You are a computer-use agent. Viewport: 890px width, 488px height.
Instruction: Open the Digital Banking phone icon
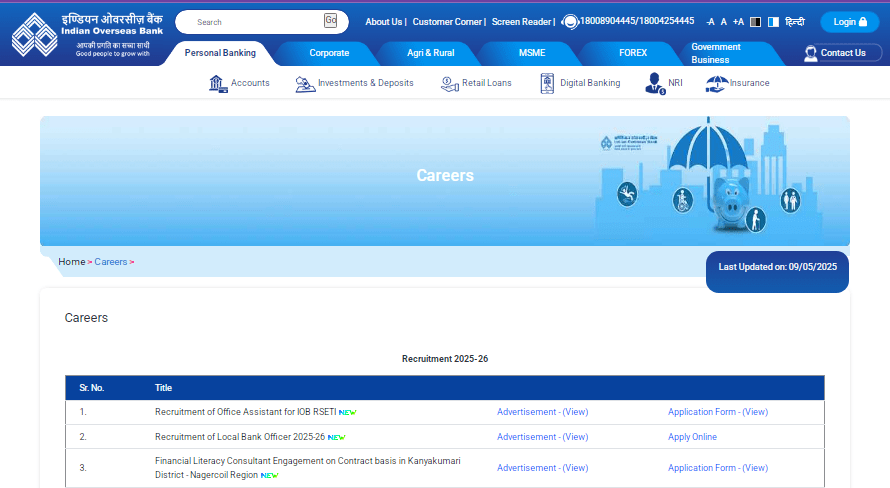coord(547,83)
